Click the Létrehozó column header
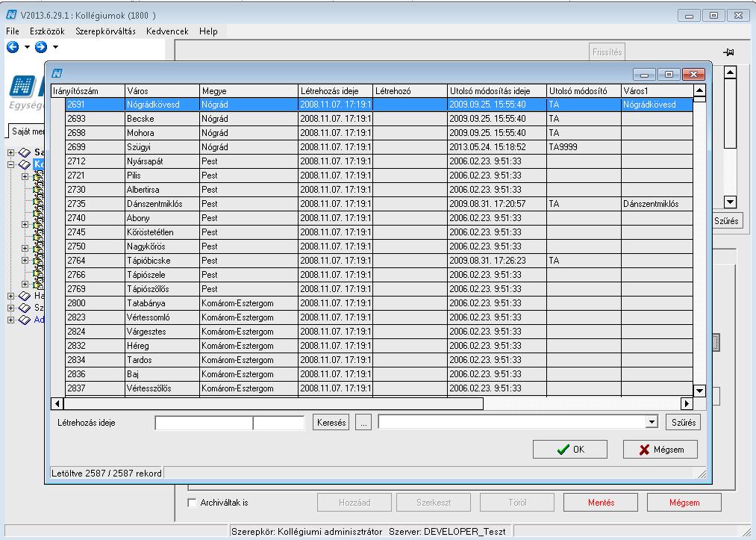 tap(410, 90)
